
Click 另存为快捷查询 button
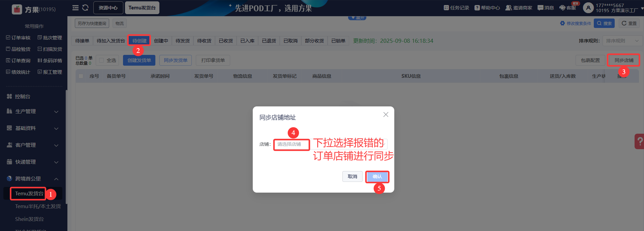click(x=92, y=23)
